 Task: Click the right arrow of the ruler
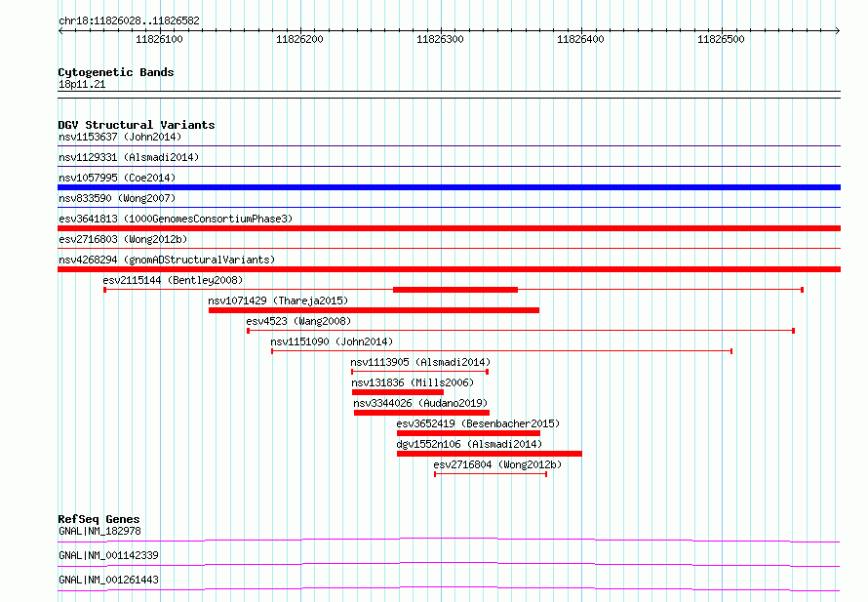pyautogui.click(x=838, y=31)
